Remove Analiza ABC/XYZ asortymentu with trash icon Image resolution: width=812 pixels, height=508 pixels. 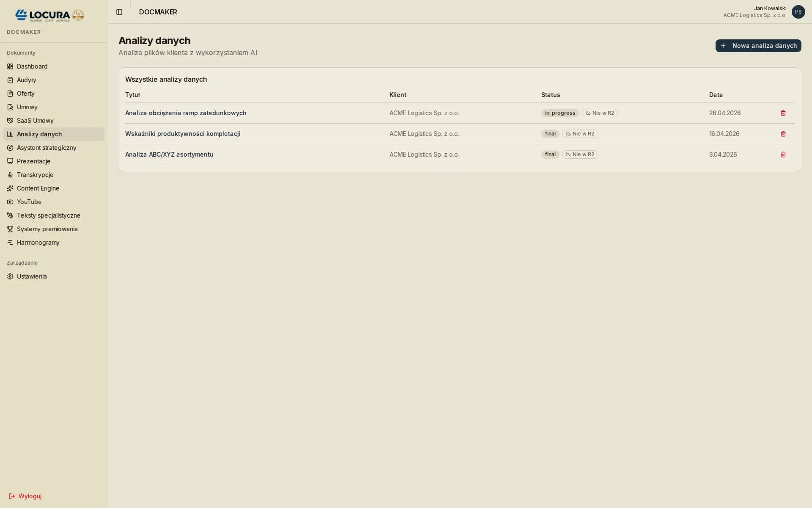[x=783, y=155]
